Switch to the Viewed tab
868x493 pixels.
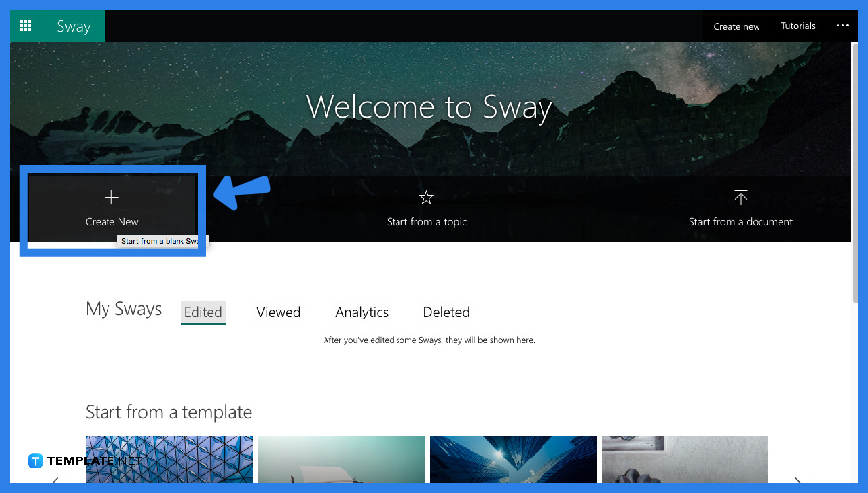coord(278,312)
